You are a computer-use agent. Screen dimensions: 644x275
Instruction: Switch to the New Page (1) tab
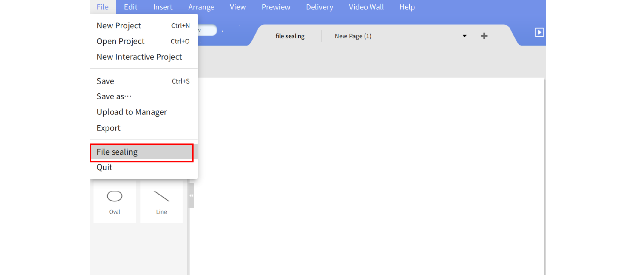(x=353, y=36)
